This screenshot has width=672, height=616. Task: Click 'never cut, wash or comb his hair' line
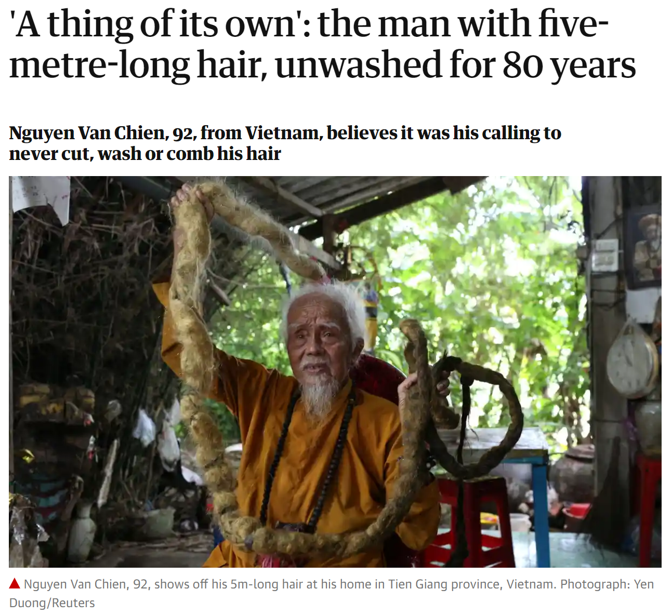point(145,154)
